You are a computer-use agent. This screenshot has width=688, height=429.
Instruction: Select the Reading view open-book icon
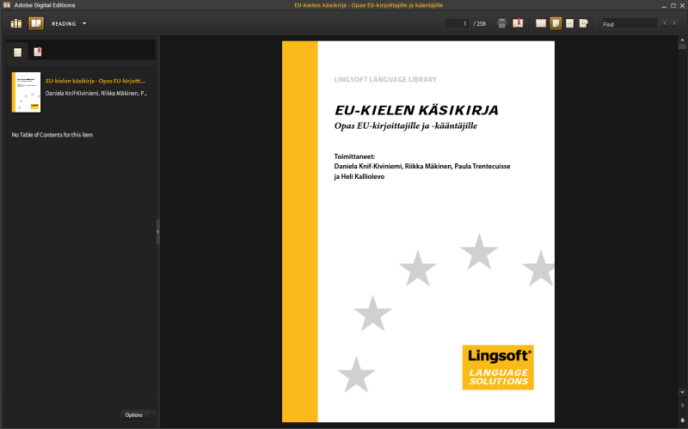tap(36, 23)
